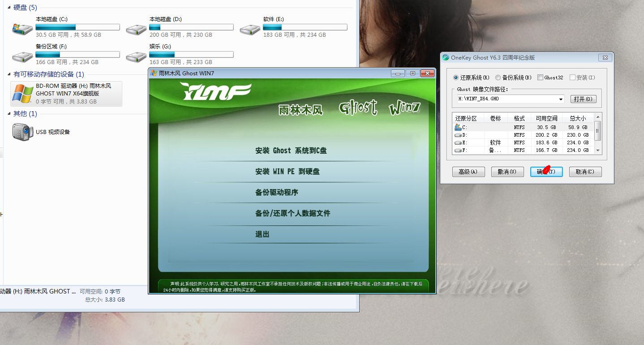Collapse the 有可移动存储的设备 (1) group
The width and height of the screenshot is (644, 345).
tap(9, 74)
